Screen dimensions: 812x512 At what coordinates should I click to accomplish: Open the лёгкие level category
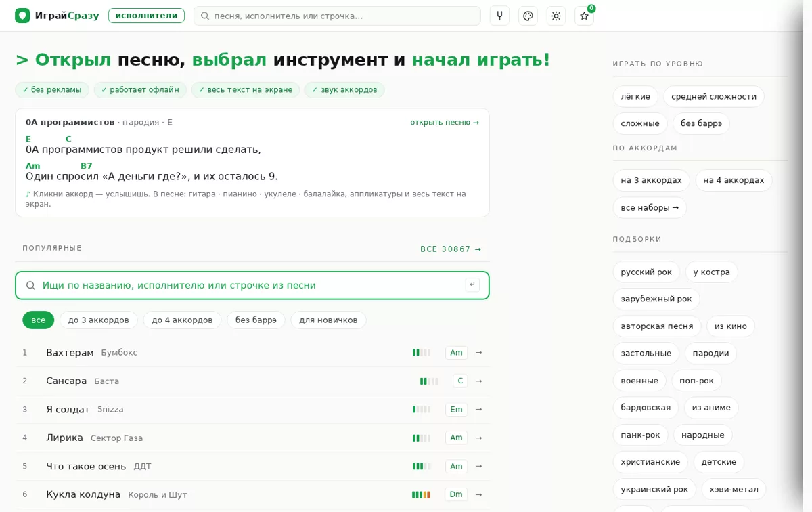pos(635,97)
